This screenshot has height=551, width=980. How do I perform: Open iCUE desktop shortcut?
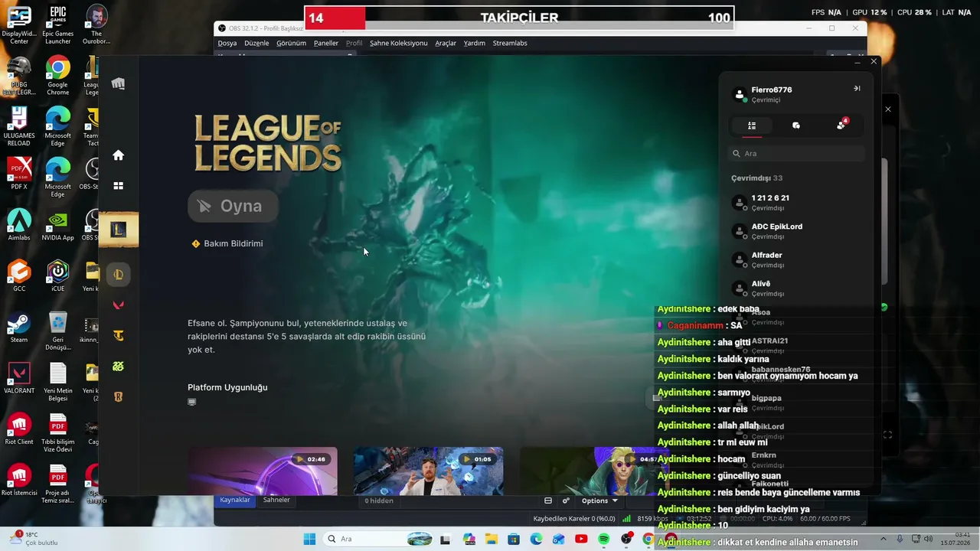pyautogui.click(x=57, y=276)
